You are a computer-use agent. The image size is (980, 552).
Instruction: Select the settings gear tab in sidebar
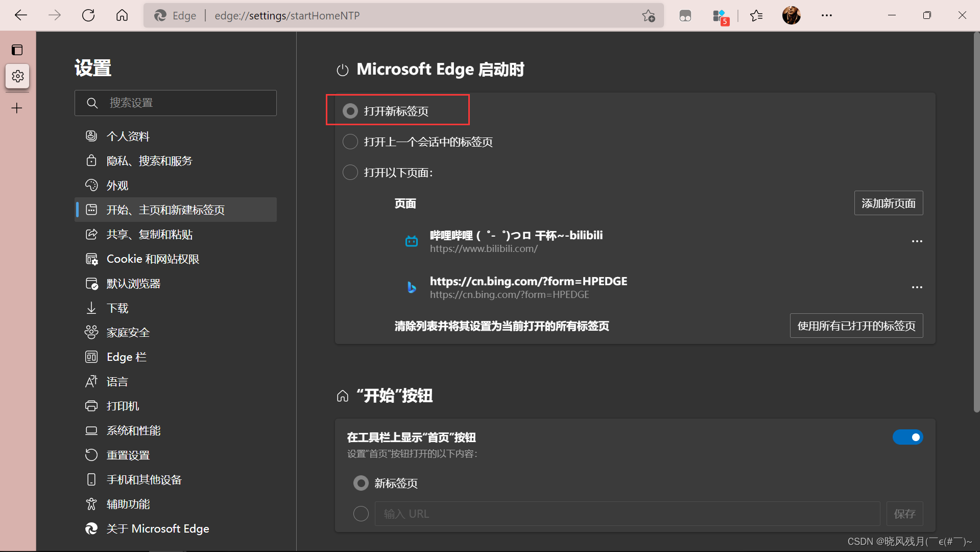point(17,76)
